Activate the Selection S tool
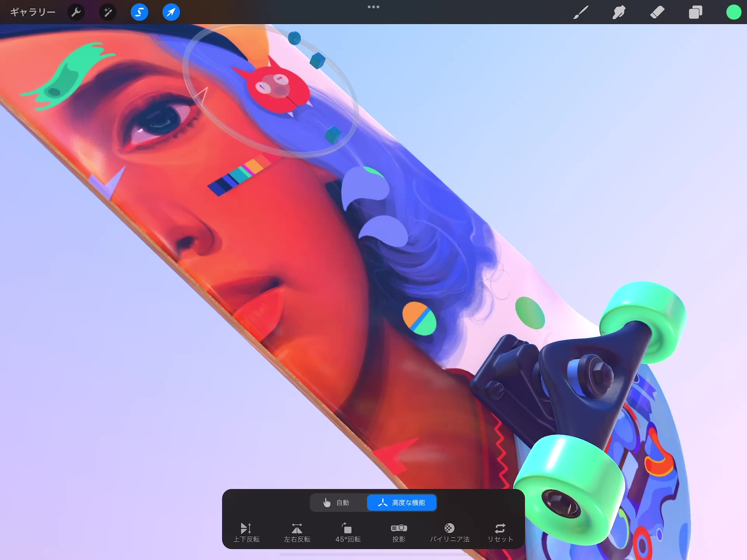The height and width of the screenshot is (560, 747). coord(139,12)
